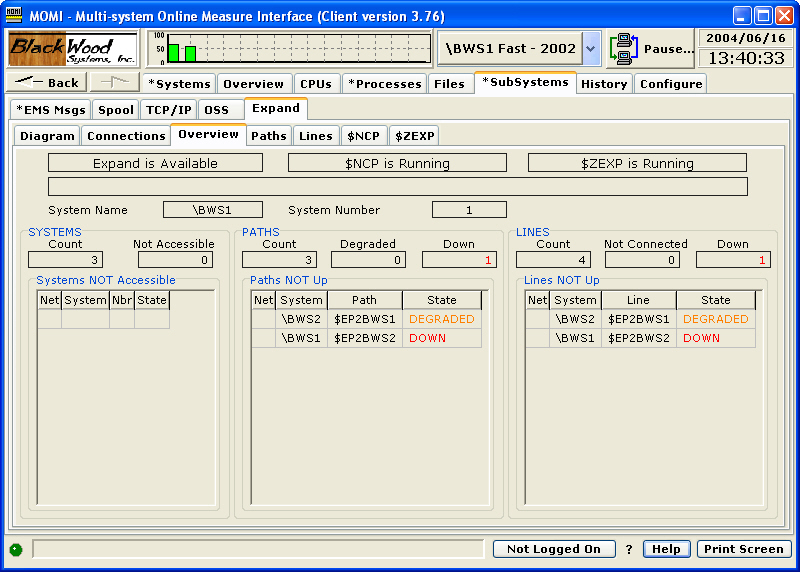Click the Not Accessible value field
Image resolution: width=800 pixels, height=572 pixels.
pyautogui.click(x=176, y=260)
